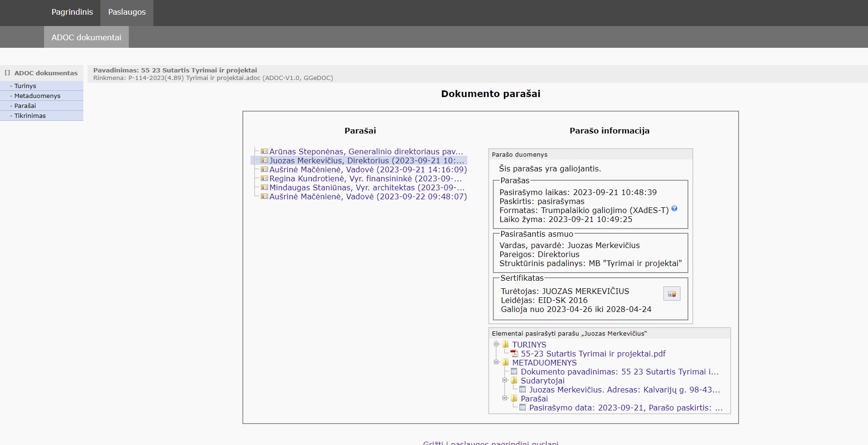The height and width of the screenshot is (445, 868).
Task: Open Metaduomenys in the left sidebar
Action: click(x=37, y=96)
